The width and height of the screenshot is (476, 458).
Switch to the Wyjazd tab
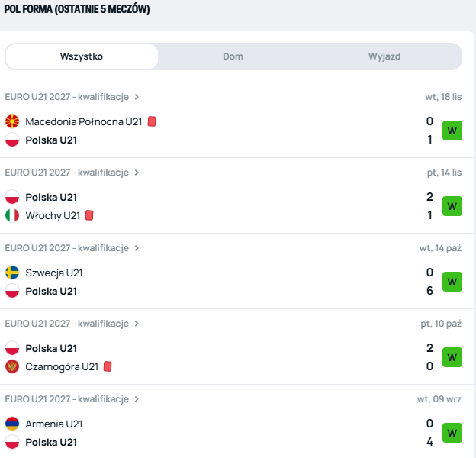click(384, 56)
